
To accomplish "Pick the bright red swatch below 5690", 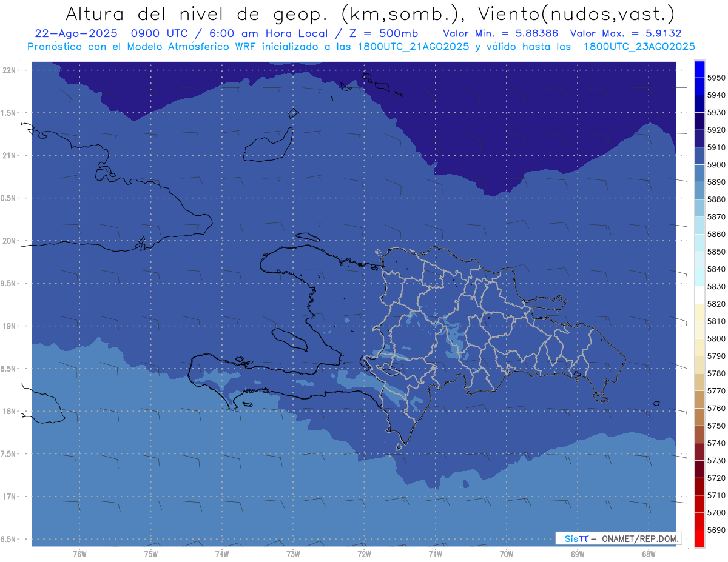I will click(699, 539).
